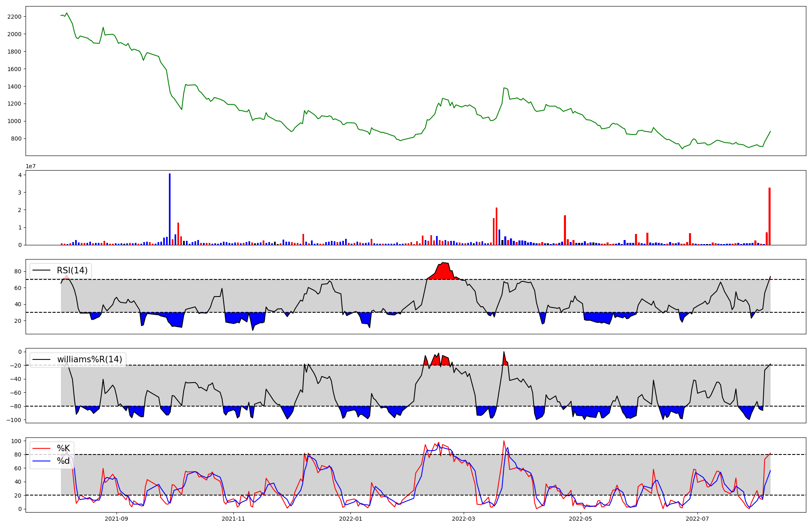The height and width of the screenshot is (528, 812).
Task: Click the black line sample in RSI legend
Action: [x=41, y=270]
